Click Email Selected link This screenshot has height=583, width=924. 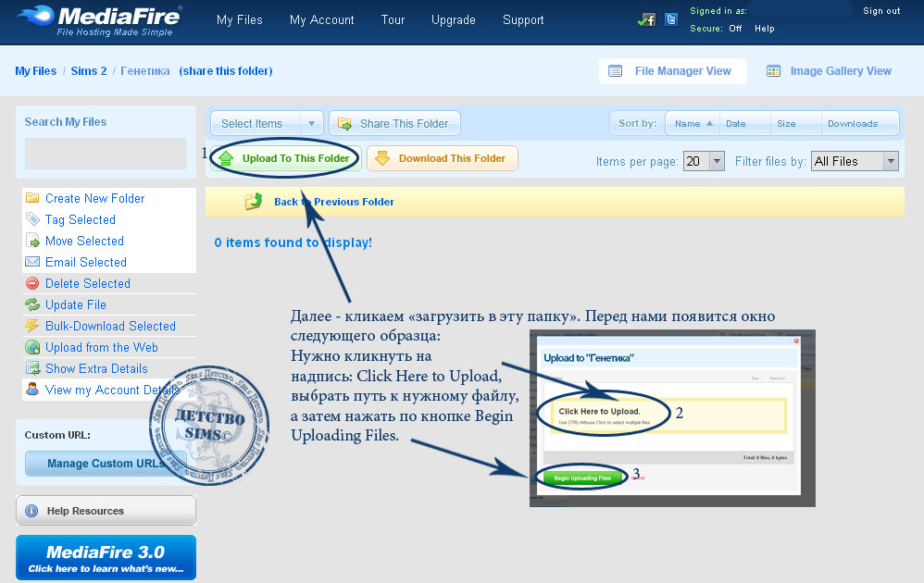coord(86,262)
